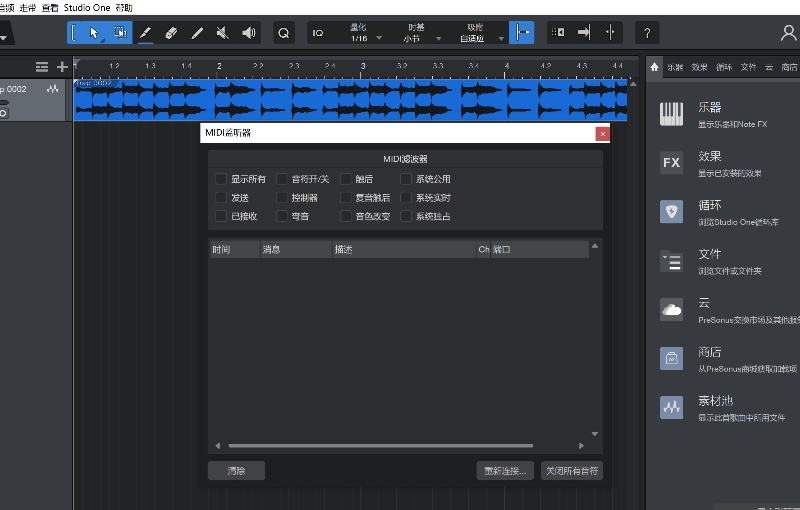
Task: Select the Paint tool
Action: click(197, 33)
